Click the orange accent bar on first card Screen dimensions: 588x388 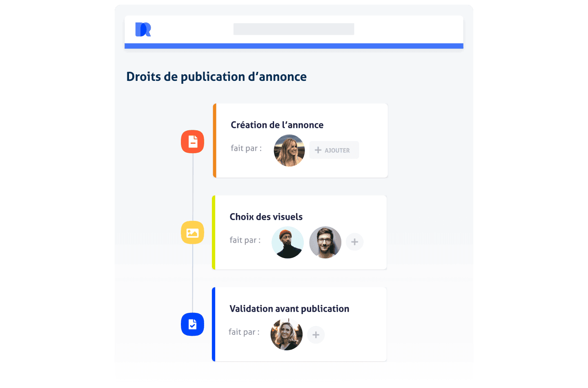214,140
